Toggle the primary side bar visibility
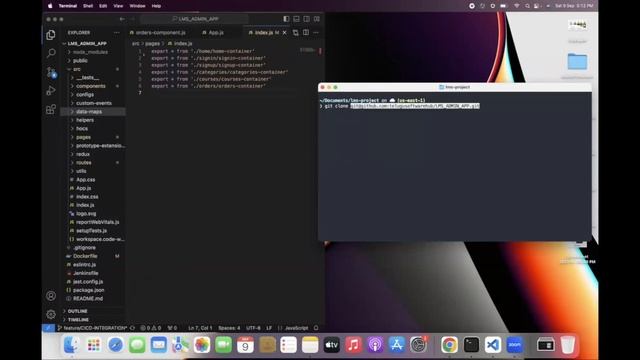The image size is (640, 360). (286, 19)
